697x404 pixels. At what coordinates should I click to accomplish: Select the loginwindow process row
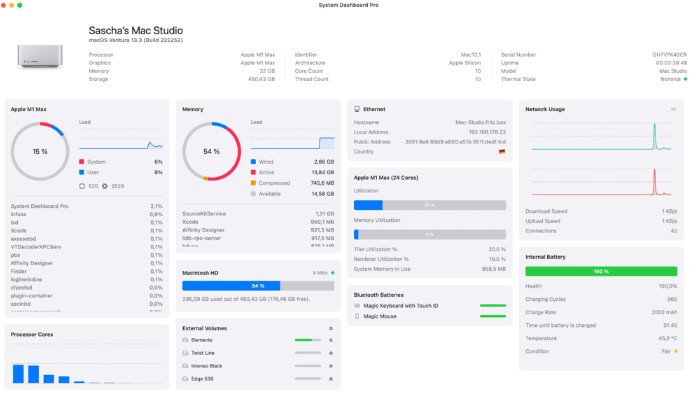click(87, 280)
